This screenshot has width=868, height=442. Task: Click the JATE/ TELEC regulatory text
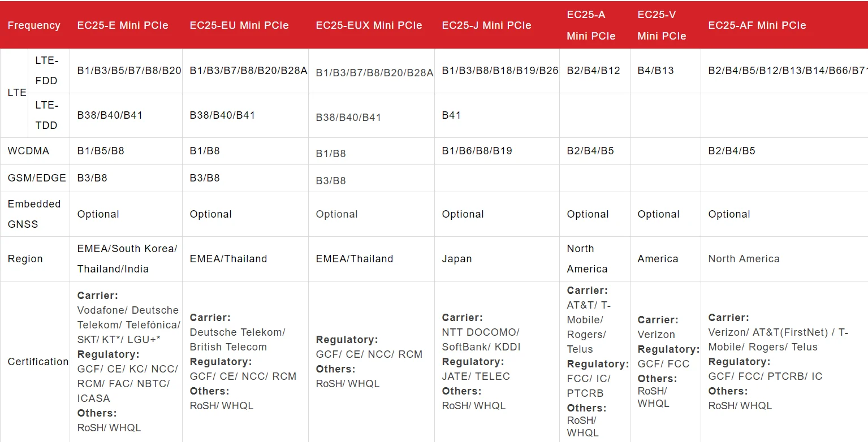[x=476, y=376]
